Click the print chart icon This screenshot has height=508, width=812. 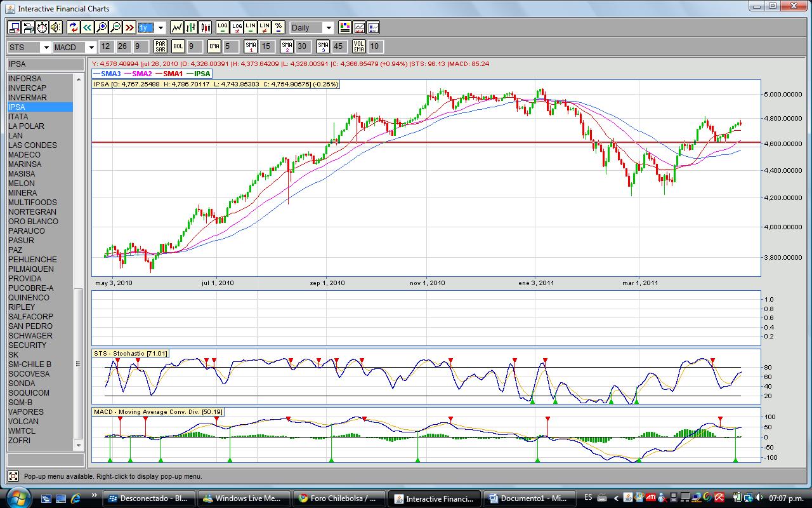(x=28, y=27)
